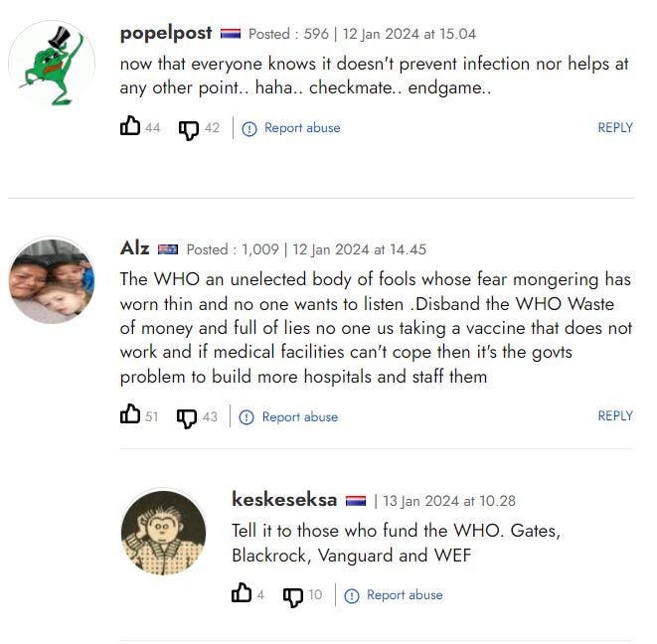657x644 pixels.
Task: Open keskeseksa's cartoon avatar
Action: (x=163, y=532)
